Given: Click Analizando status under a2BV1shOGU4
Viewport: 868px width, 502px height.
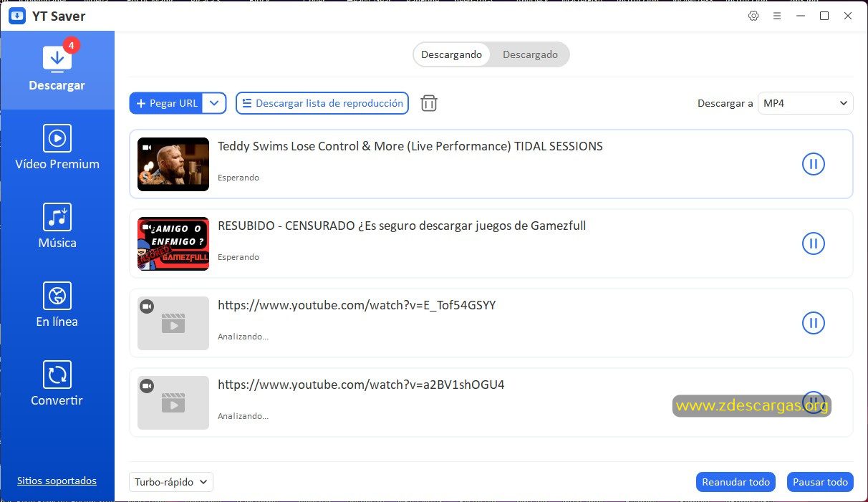Looking at the screenshot, I should coord(243,416).
